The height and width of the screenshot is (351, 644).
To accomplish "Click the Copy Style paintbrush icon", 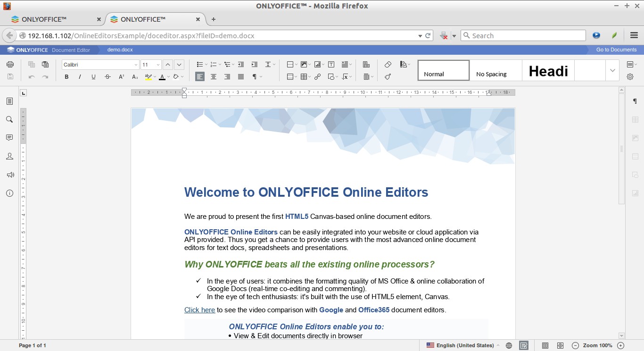I will coord(388,77).
